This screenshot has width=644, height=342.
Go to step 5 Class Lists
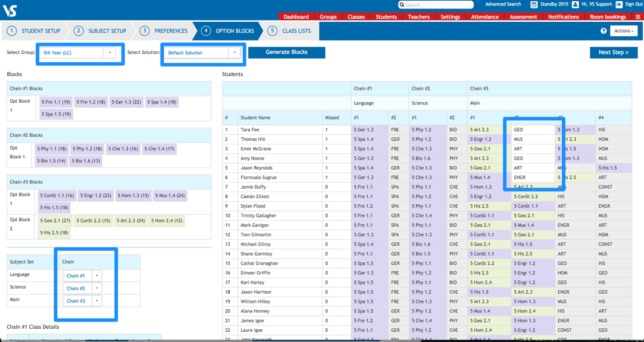[x=289, y=31]
